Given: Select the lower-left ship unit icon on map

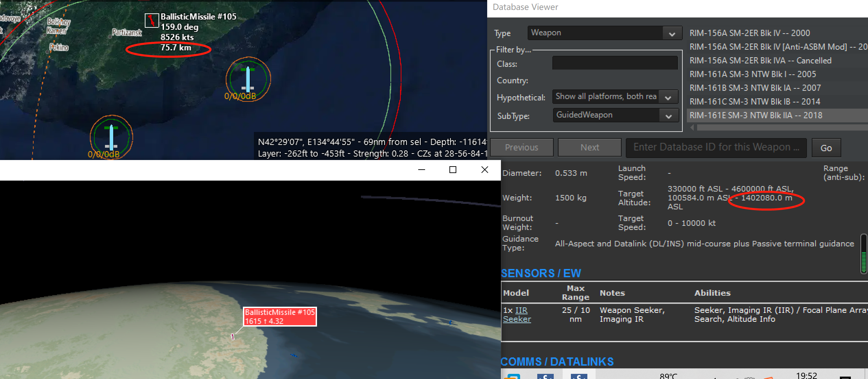Looking at the screenshot, I should 111,137.
